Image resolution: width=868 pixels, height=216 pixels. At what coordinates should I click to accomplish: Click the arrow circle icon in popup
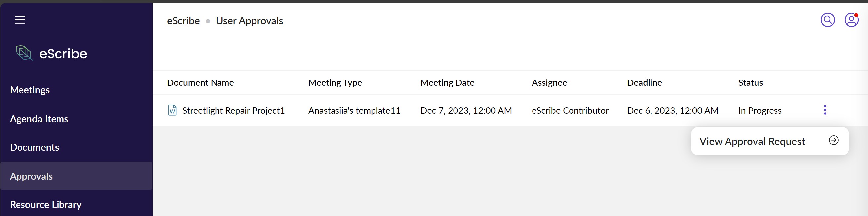[833, 140]
